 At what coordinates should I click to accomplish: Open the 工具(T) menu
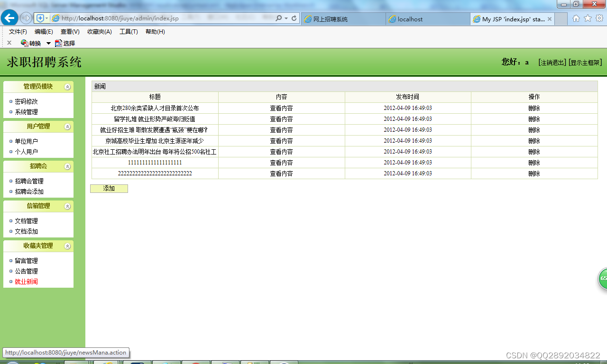(x=129, y=32)
